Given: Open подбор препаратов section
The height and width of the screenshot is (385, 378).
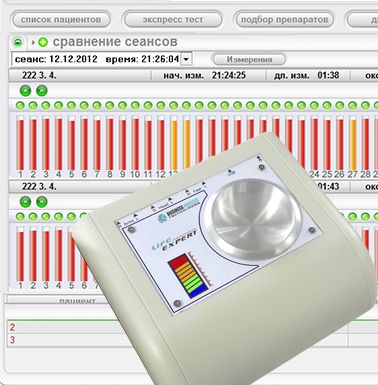Looking at the screenshot, I should coord(284,20).
